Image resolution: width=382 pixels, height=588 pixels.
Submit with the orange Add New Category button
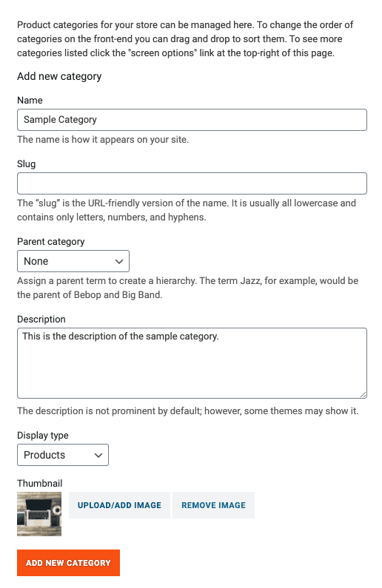(68, 563)
